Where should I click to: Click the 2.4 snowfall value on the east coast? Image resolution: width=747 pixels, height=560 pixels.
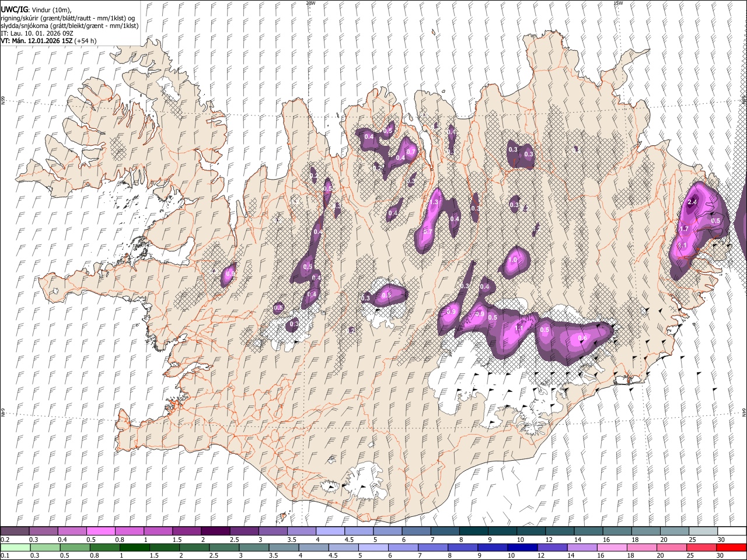click(x=692, y=202)
